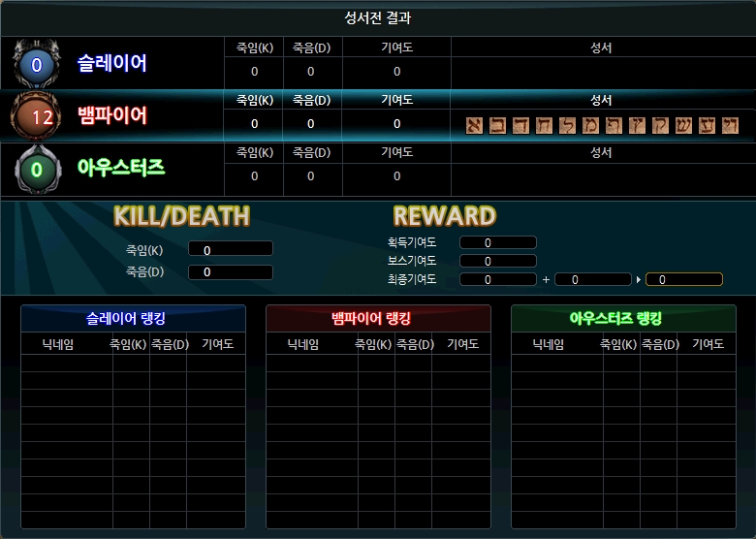
Task: Click the 뱀파이어 faction name
Action: 112,116
